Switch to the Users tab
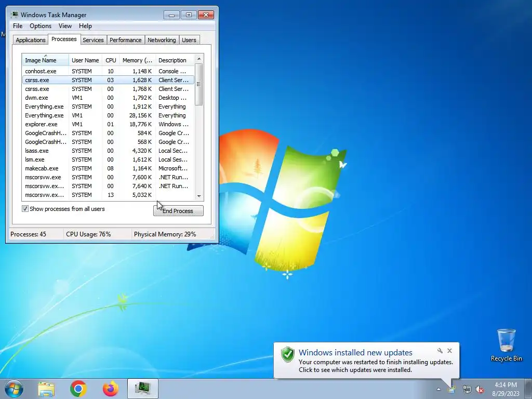532x399 pixels. pos(189,39)
